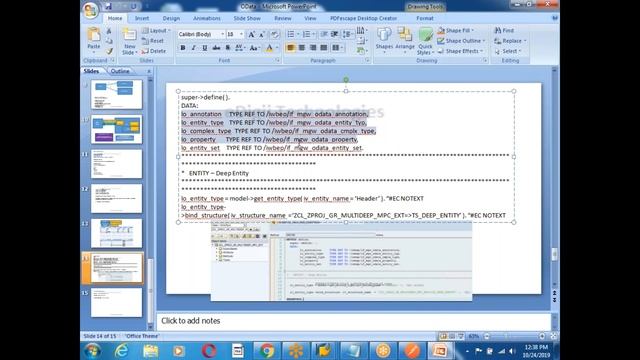Click the Windows Start button

point(92,351)
